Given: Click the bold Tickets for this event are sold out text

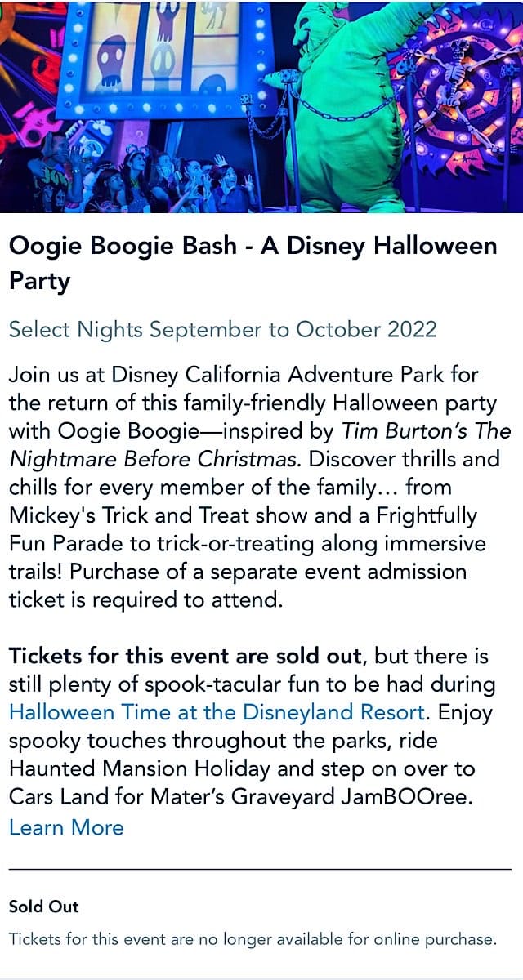Looking at the screenshot, I should click(186, 655).
